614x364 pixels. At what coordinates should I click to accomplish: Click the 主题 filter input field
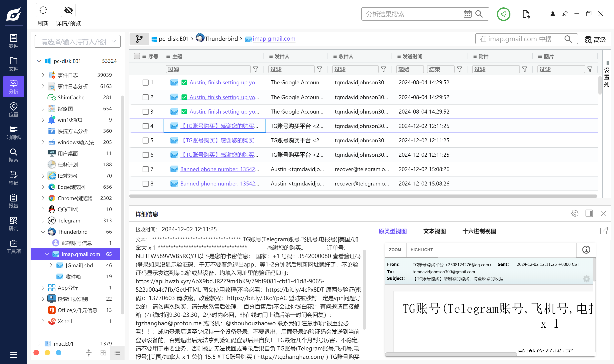208,69
